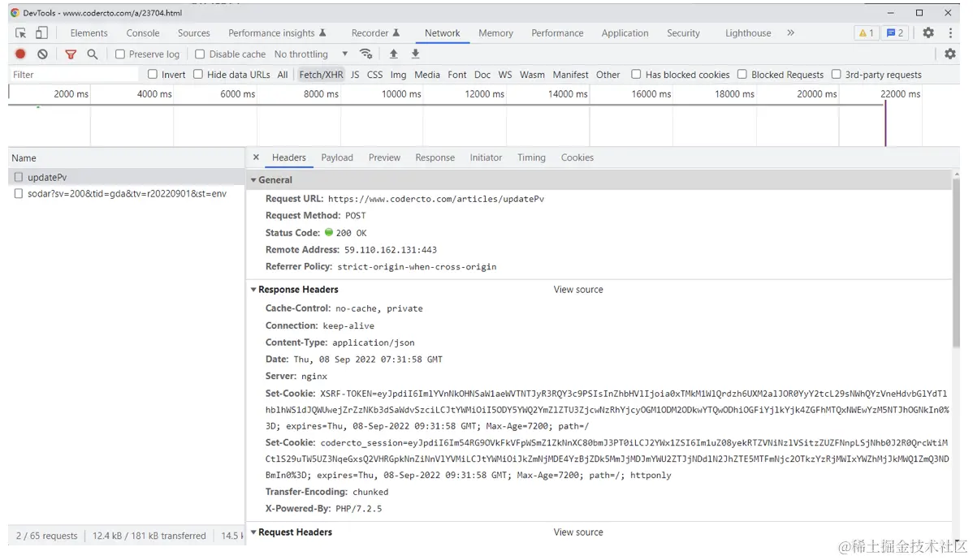Open the DevTools three-dot customize menu
This screenshot has height=560, width=973.
(950, 32)
